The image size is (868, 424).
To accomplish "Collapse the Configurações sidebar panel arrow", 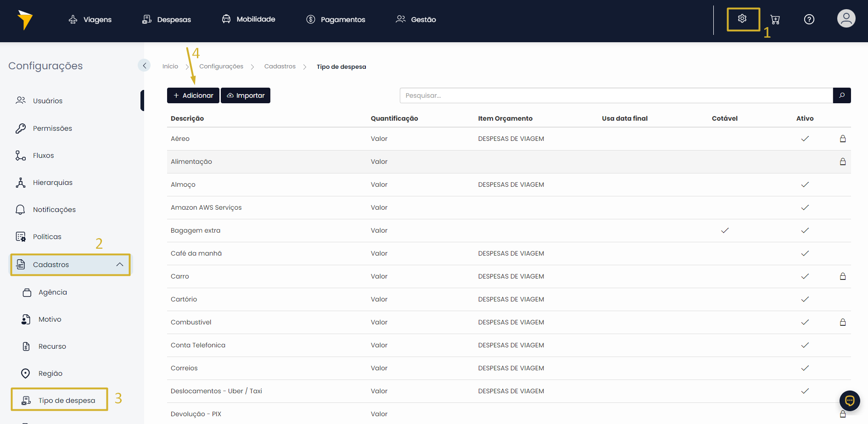I will (x=144, y=66).
